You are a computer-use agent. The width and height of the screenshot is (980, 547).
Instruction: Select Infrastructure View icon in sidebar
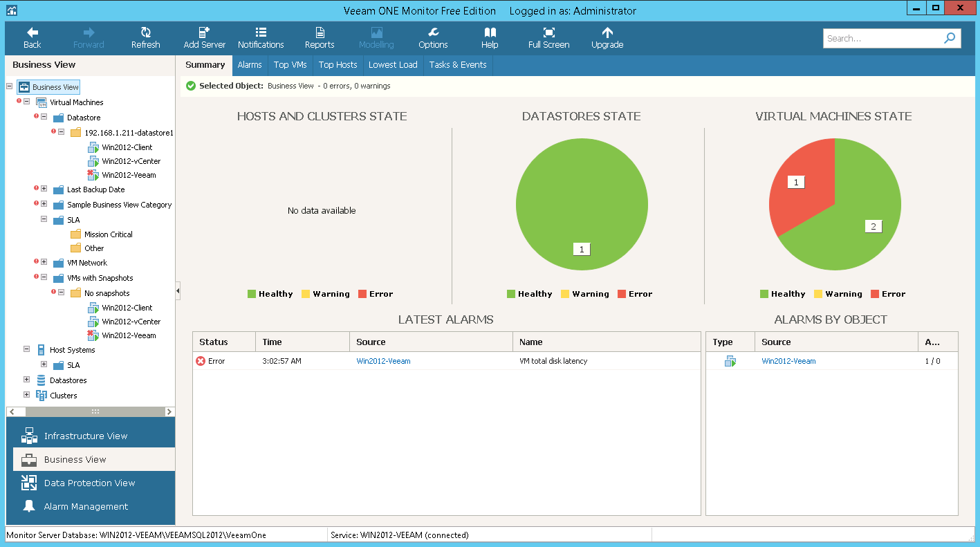(28, 436)
